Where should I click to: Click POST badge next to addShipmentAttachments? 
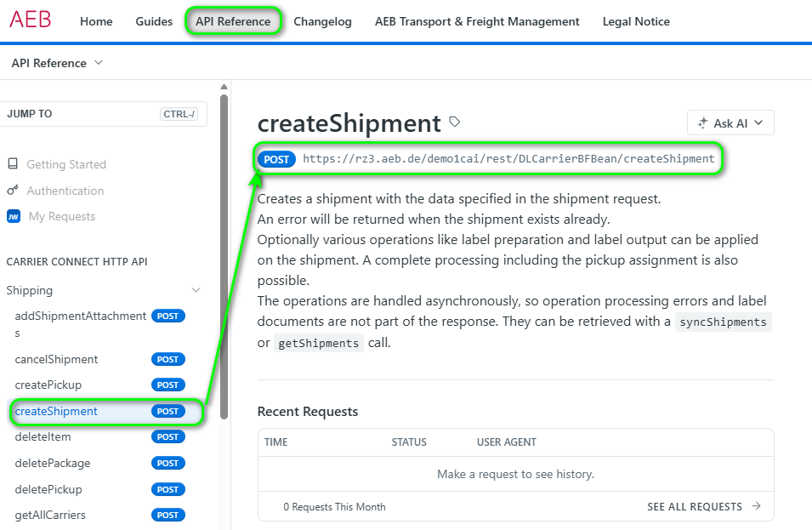pyautogui.click(x=168, y=316)
